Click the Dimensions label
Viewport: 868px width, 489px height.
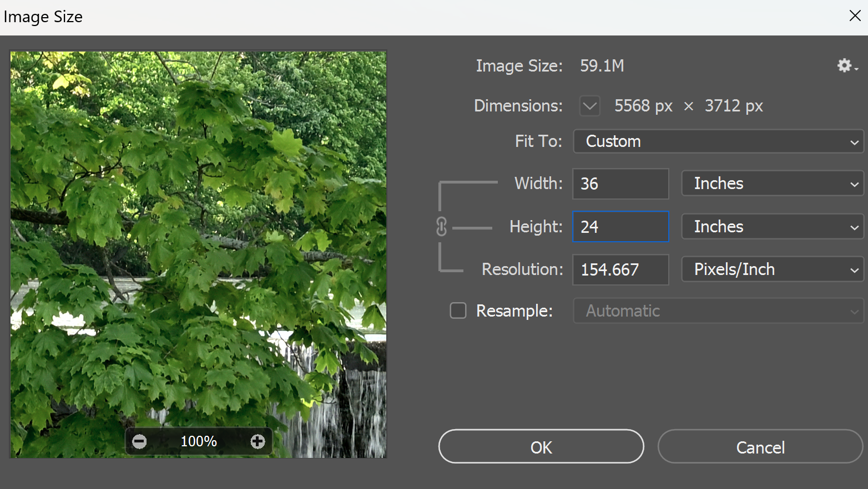(518, 106)
